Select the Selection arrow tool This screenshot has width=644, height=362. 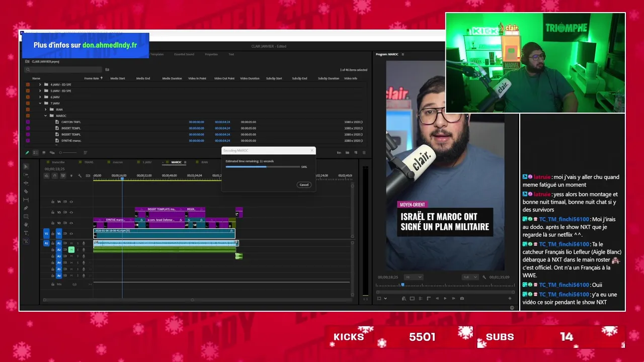tap(26, 166)
